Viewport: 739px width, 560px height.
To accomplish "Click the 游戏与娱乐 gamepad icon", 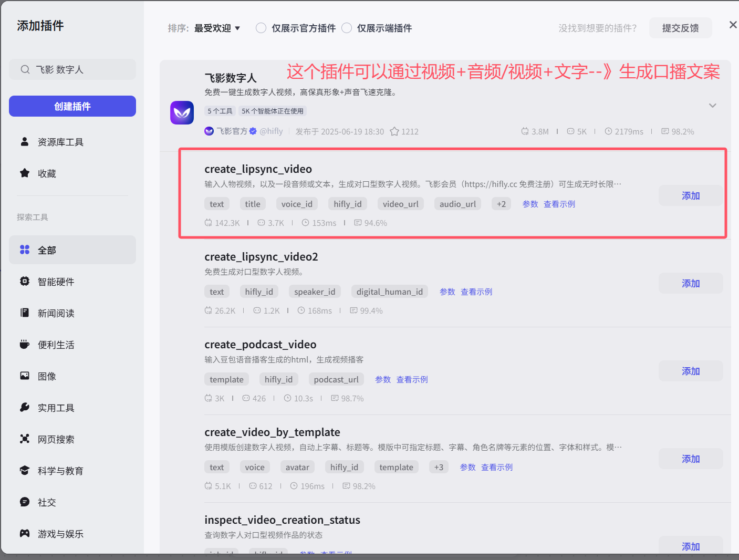I will [x=25, y=533].
